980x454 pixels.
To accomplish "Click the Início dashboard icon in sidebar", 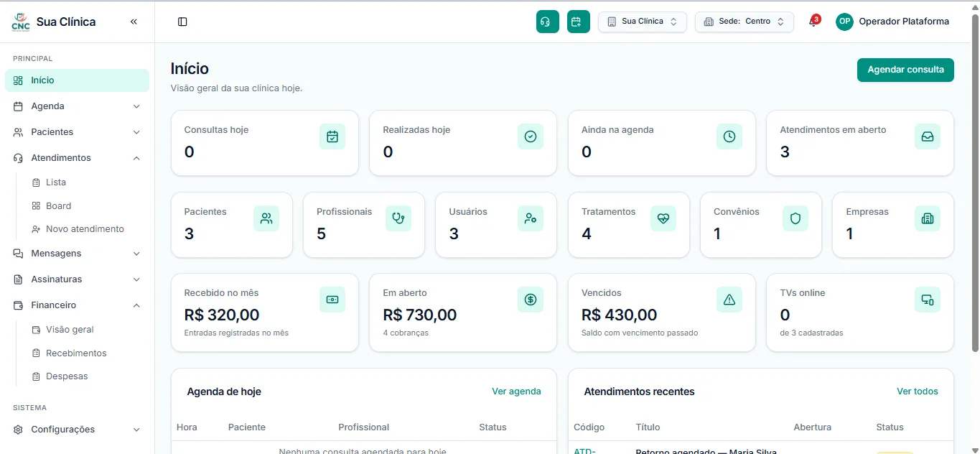I will 18,80.
